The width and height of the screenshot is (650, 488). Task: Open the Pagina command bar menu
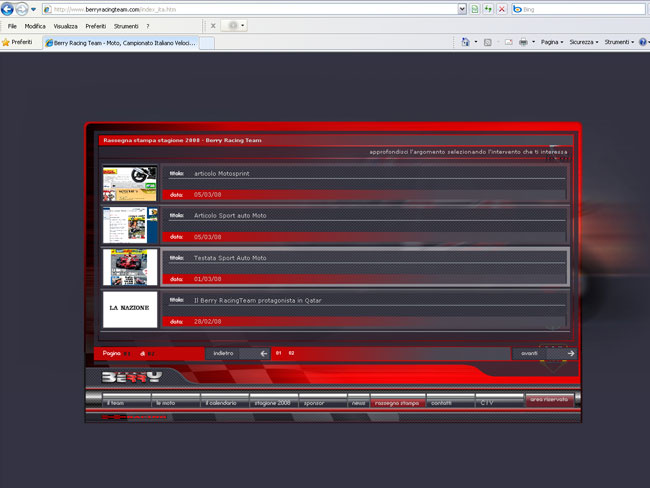point(552,42)
